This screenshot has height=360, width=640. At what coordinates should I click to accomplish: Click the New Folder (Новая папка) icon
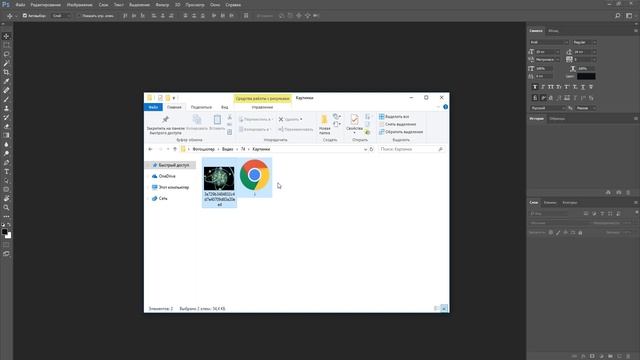(x=324, y=120)
